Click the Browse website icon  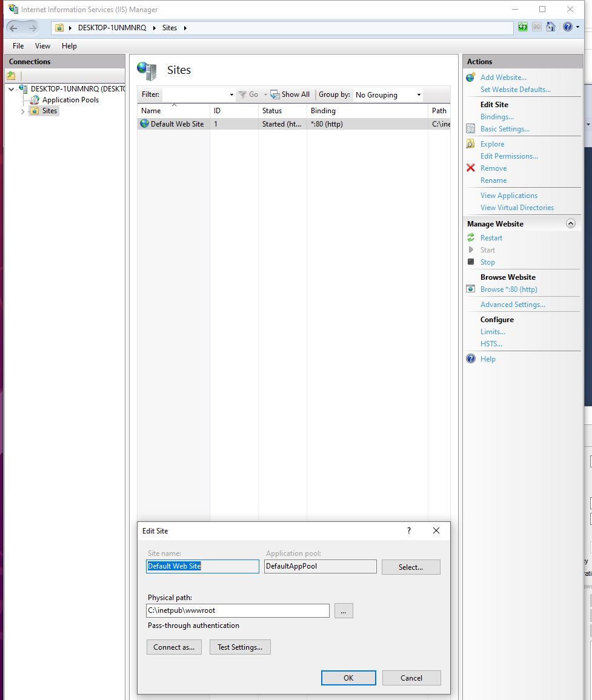[x=470, y=289]
